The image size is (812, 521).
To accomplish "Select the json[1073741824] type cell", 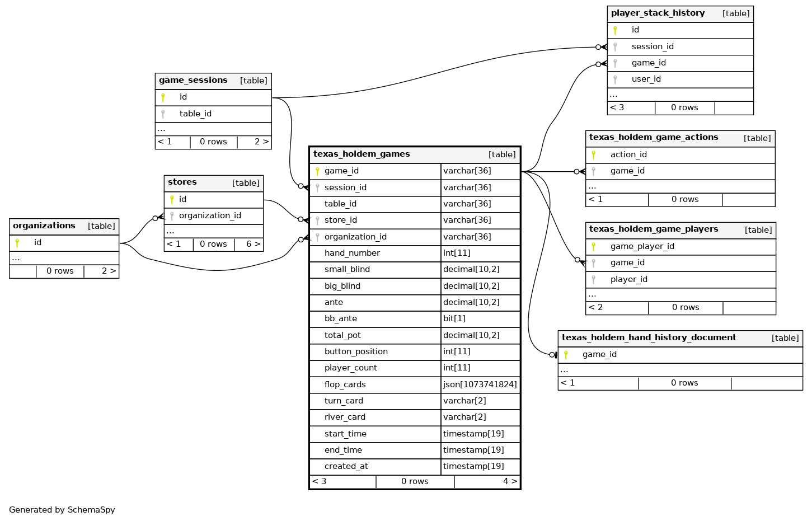I will pyautogui.click(x=480, y=385).
